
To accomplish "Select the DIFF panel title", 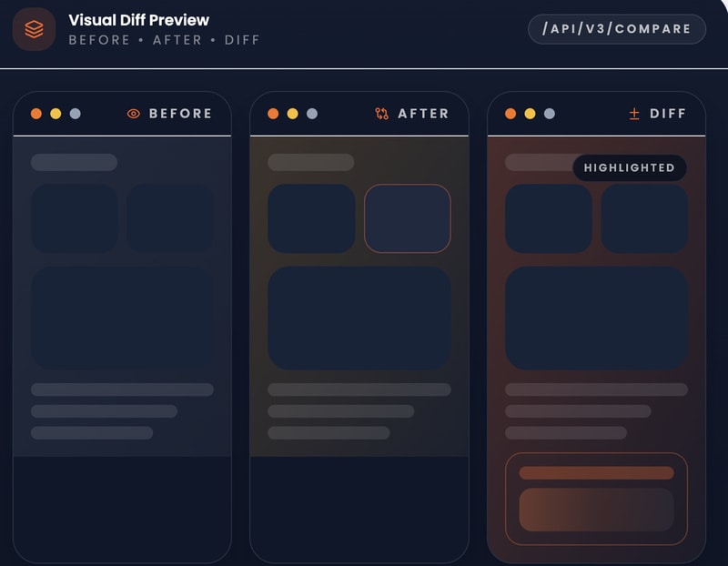I will (668, 114).
